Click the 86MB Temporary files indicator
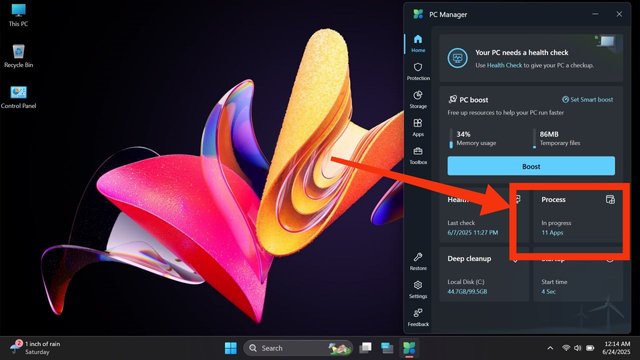640x360 pixels. tap(557, 138)
